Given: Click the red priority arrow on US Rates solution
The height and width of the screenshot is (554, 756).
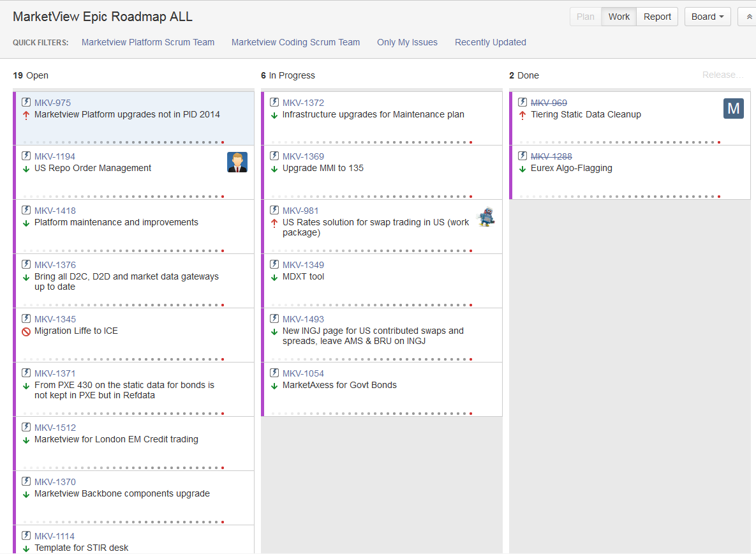Looking at the screenshot, I should [274, 223].
